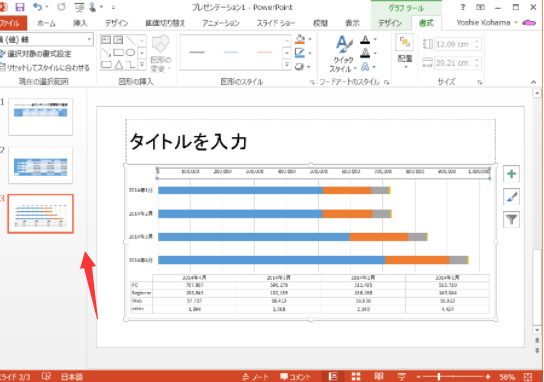
Task: Toggle the ノート notes pane button
Action: (255, 377)
